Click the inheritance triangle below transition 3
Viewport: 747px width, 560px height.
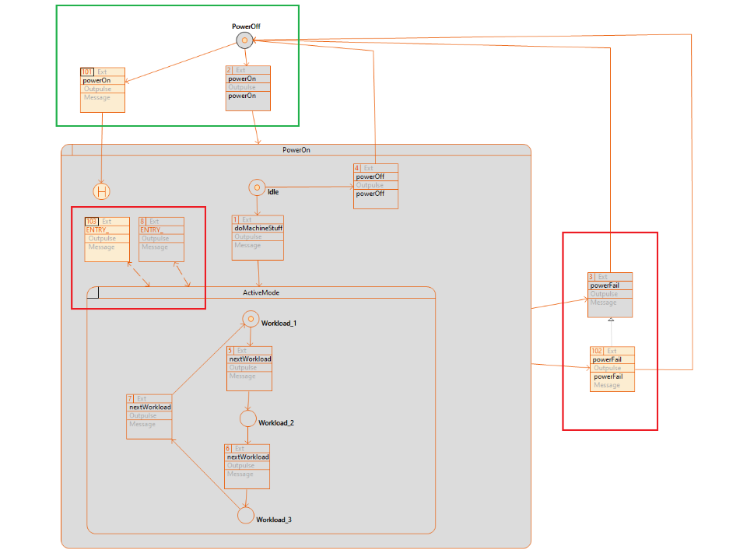click(611, 320)
